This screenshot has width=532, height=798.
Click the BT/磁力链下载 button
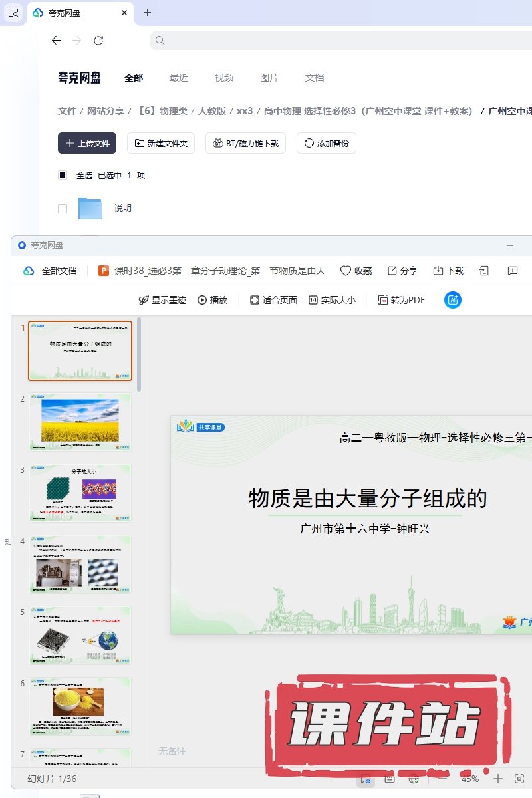246,143
